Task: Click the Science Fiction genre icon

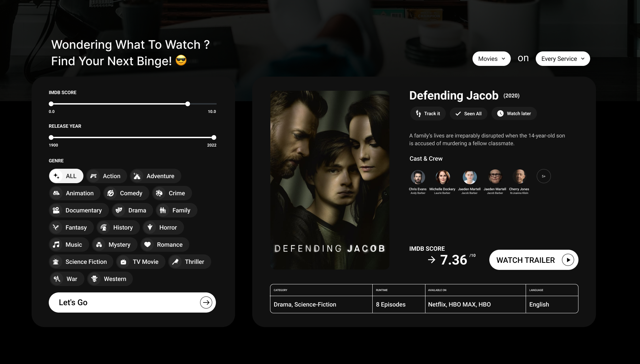Action: point(56,262)
